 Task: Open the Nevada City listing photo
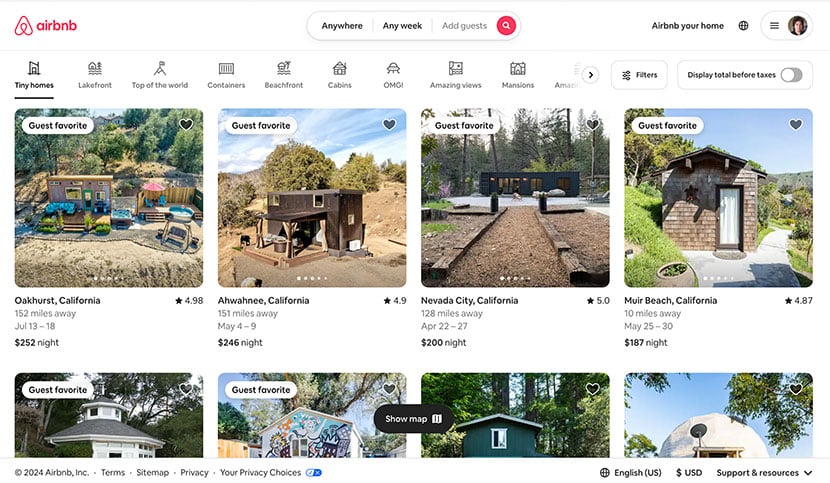[515, 198]
